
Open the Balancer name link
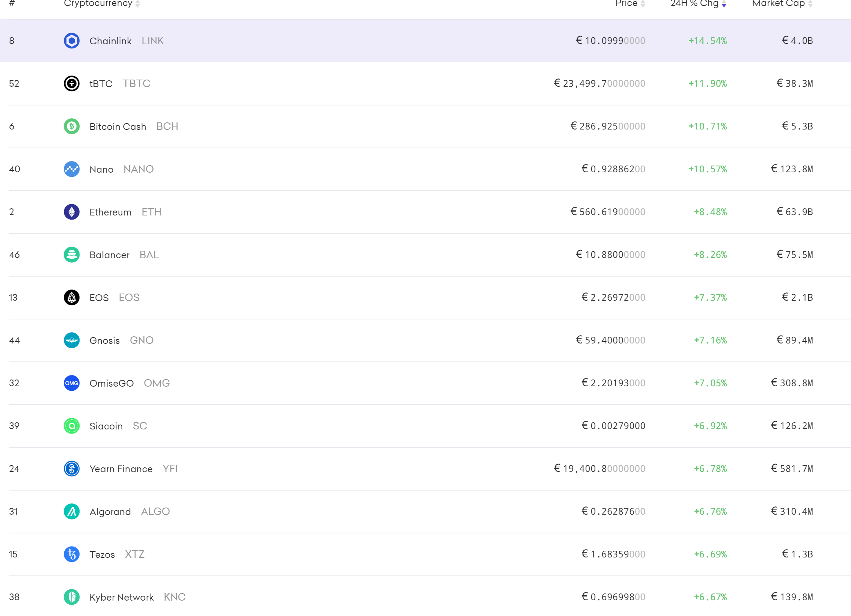109,255
